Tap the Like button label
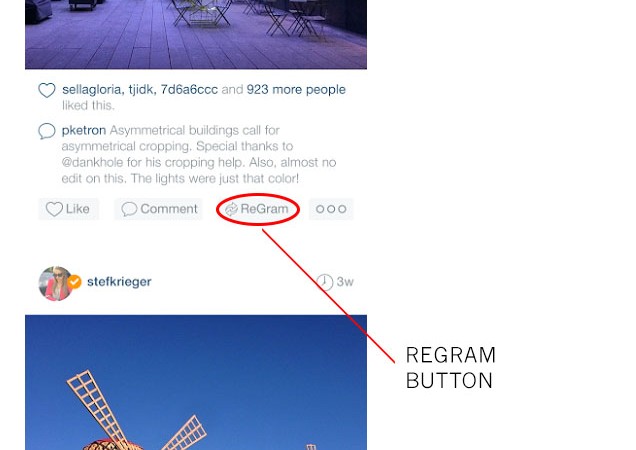Viewport: 636px width, 450px height. click(77, 209)
